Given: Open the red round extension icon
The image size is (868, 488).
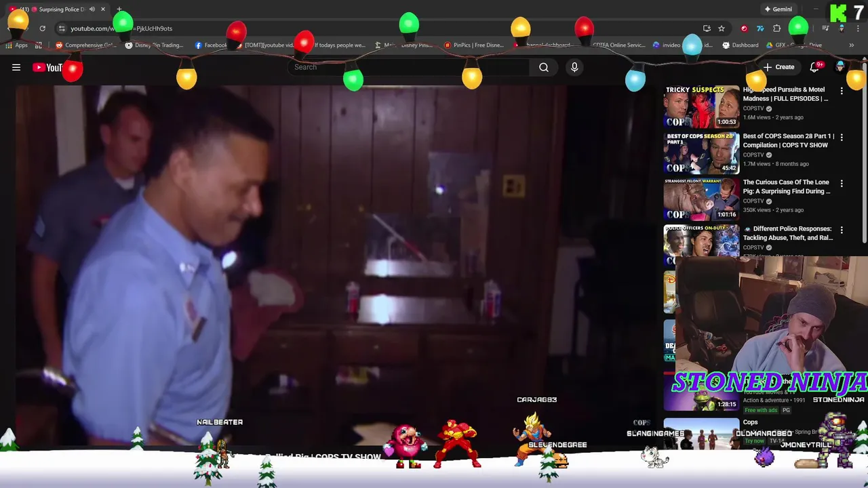Looking at the screenshot, I should point(744,28).
